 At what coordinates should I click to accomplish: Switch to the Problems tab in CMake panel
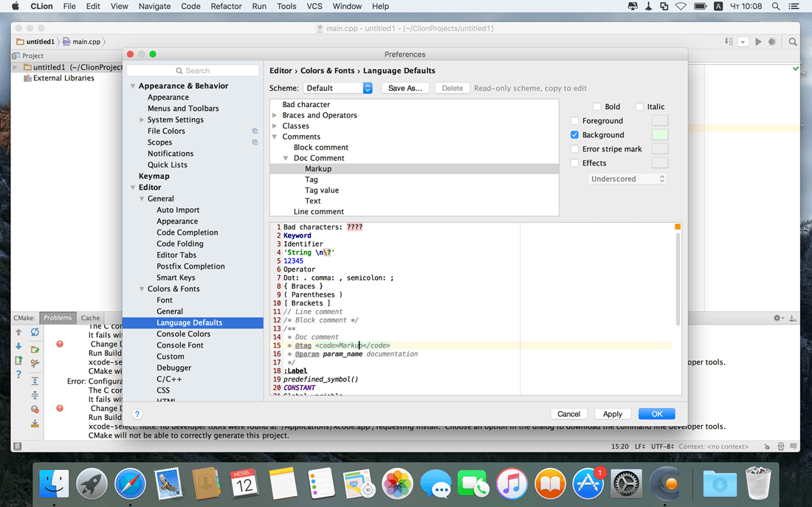58,318
